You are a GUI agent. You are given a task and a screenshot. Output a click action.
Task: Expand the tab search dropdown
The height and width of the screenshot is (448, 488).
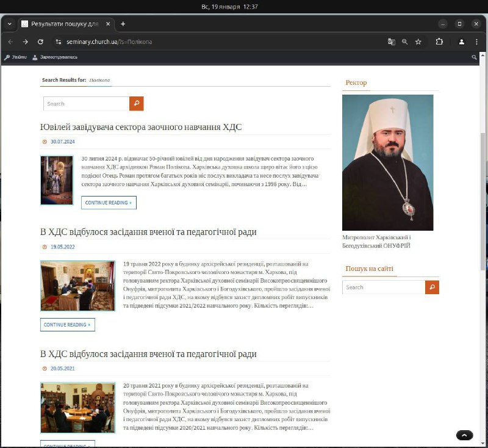click(10, 24)
